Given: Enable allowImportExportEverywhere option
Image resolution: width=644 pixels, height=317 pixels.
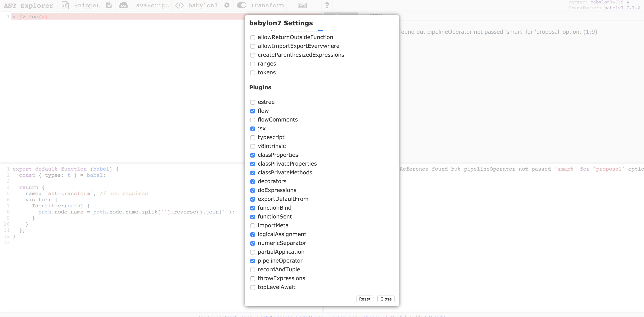Looking at the screenshot, I should click(x=252, y=46).
